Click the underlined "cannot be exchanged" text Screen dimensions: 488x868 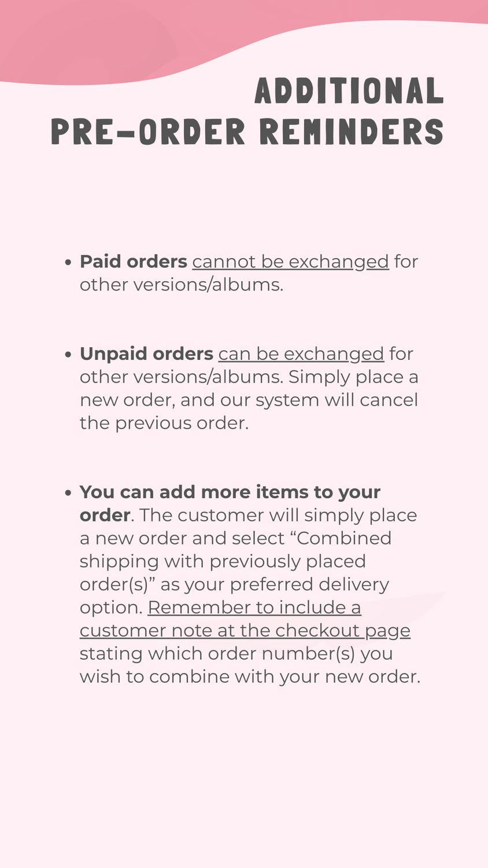click(290, 262)
